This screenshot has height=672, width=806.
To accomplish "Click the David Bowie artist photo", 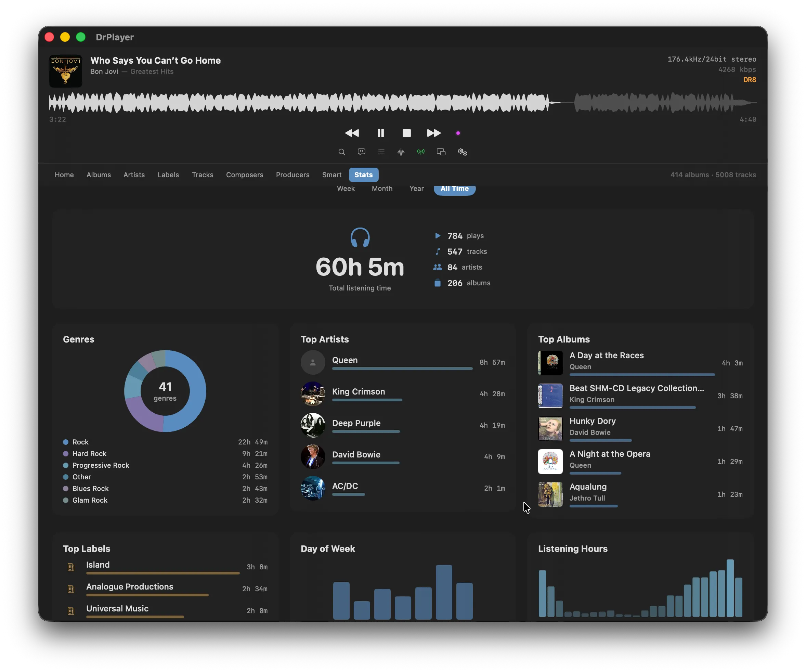I will 313,457.
